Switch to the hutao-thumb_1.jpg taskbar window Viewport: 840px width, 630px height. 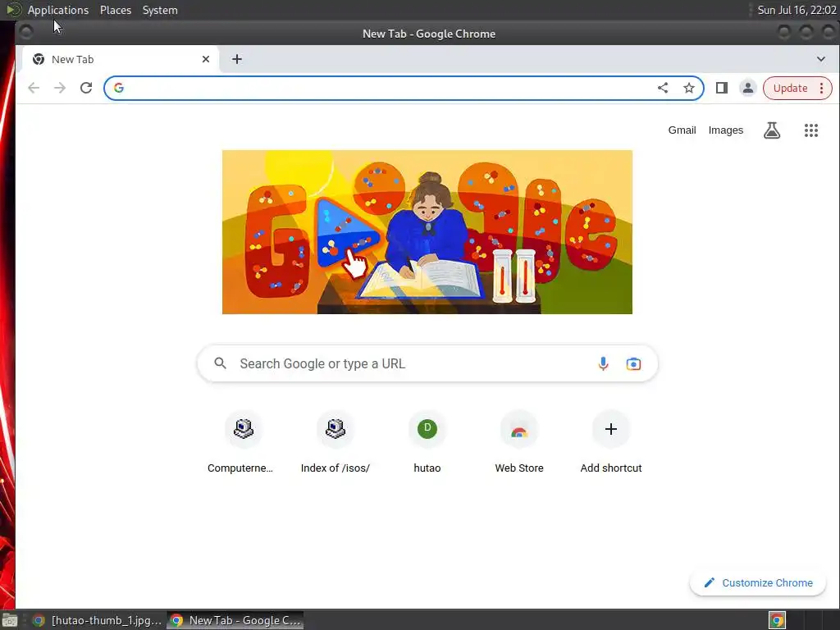97,620
